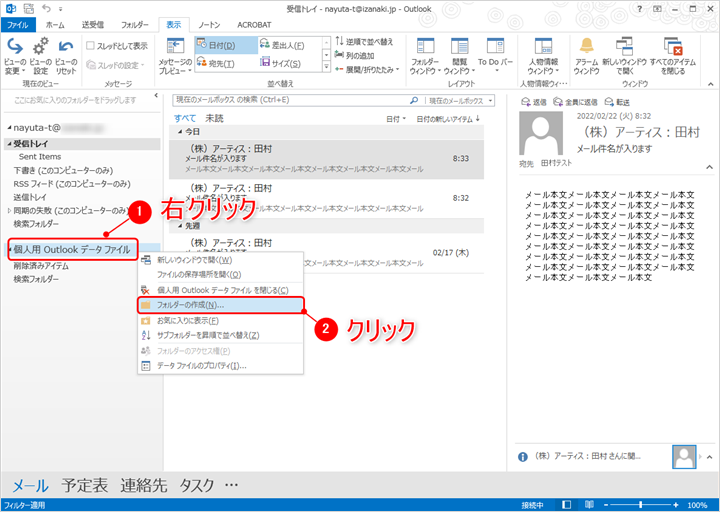
Task: Switch to the フォルダー (Folder) tab
Action: click(x=135, y=25)
